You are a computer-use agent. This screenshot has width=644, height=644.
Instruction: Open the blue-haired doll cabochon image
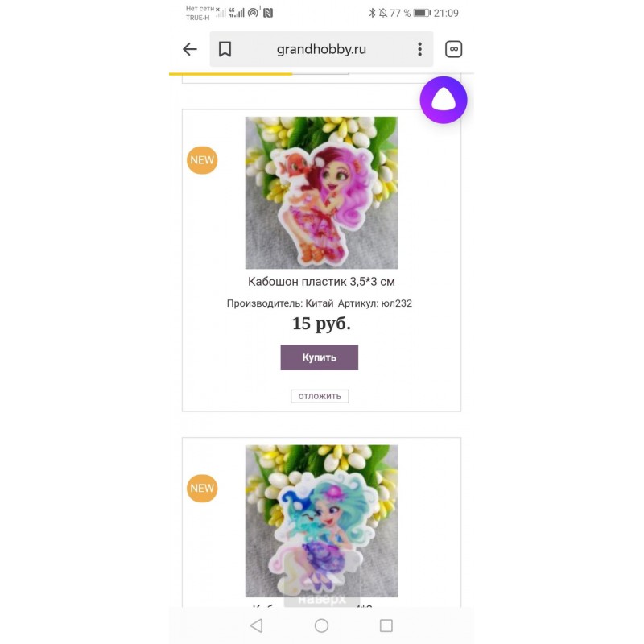coord(321,521)
